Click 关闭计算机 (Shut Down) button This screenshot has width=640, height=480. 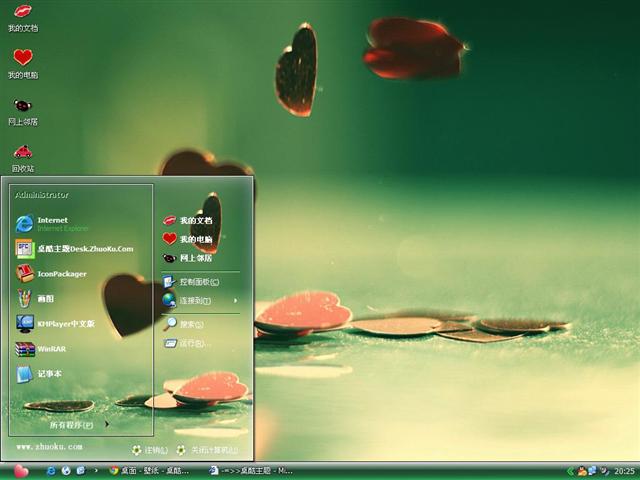207,450
